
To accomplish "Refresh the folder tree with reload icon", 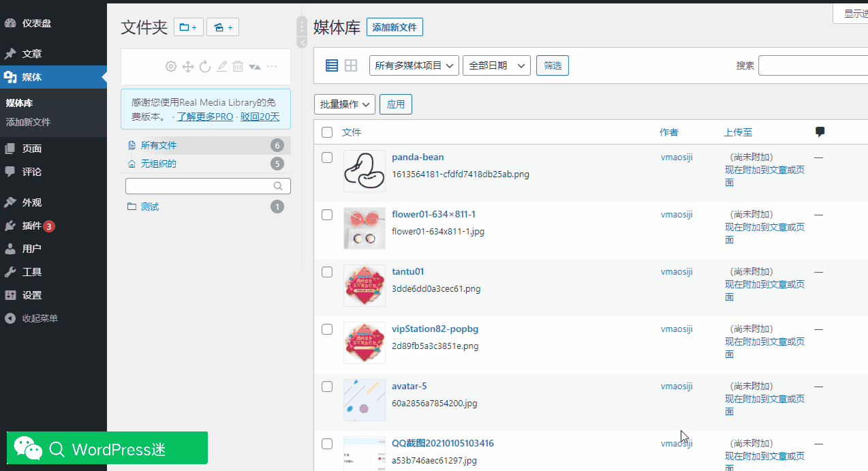I will click(204, 66).
